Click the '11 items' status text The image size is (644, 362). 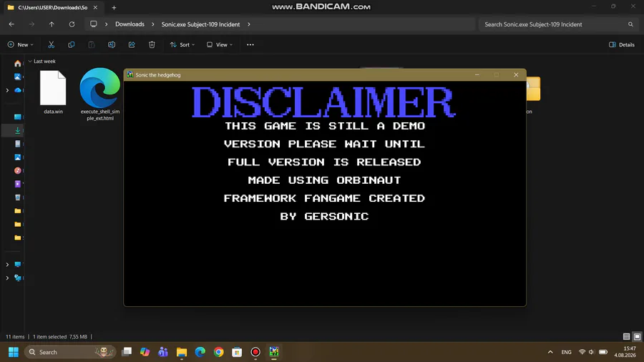coord(15,336)
